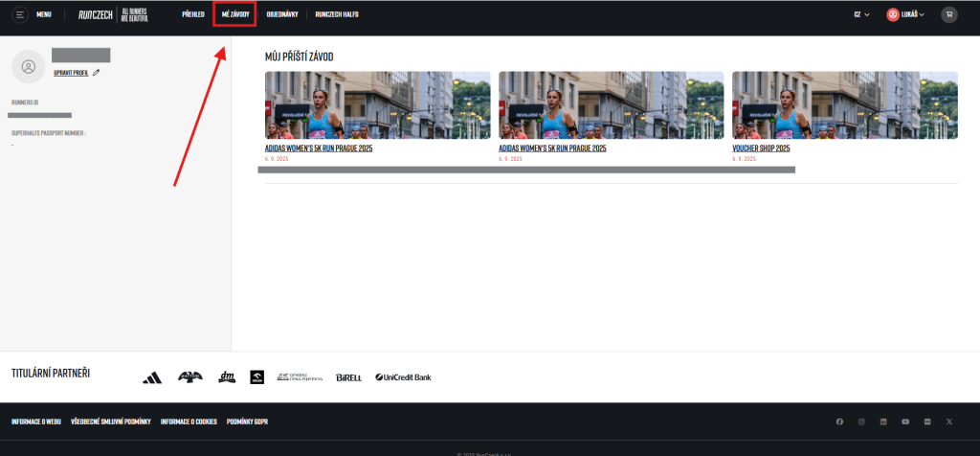
Task: Open the shopping cart
Action: 948,14
